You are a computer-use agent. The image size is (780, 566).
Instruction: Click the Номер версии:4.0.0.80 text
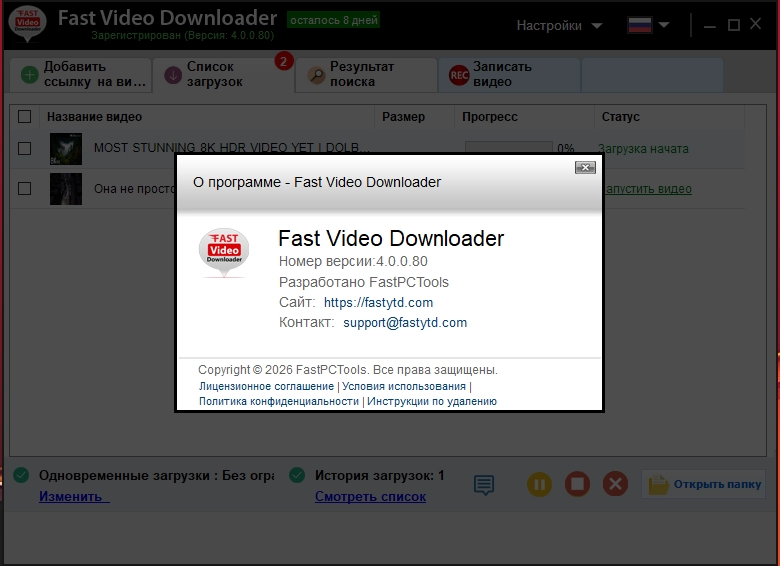point(353,261)
